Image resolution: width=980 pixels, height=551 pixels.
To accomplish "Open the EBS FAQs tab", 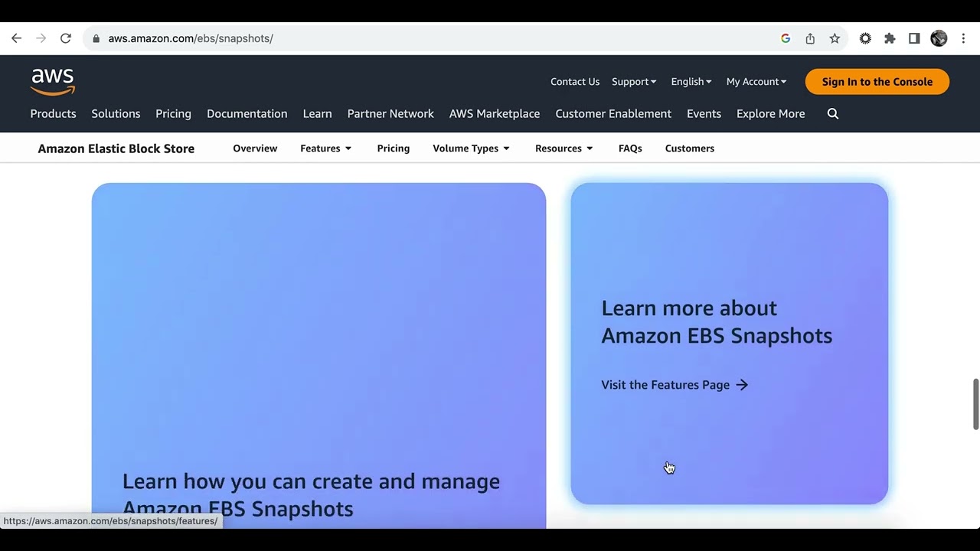I will pyautogui.click(x=630, y=148).
